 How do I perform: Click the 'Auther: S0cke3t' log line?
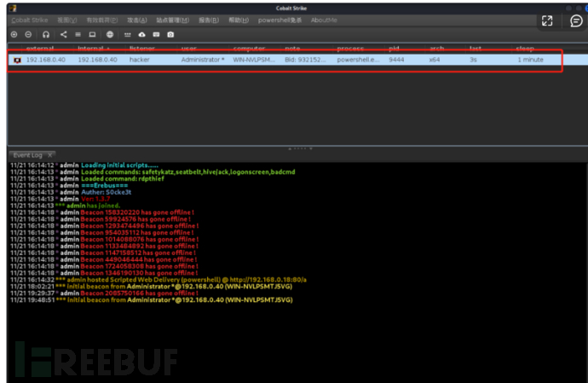(71, 192)
